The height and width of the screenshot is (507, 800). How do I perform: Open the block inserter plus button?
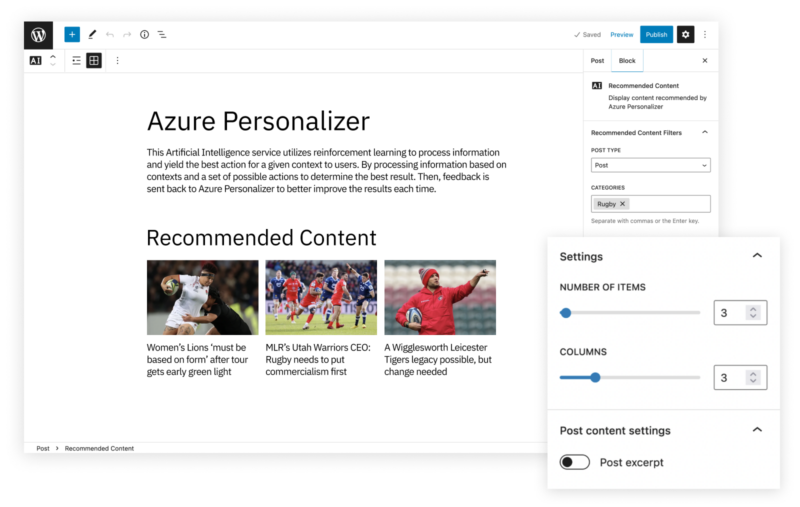72,35
